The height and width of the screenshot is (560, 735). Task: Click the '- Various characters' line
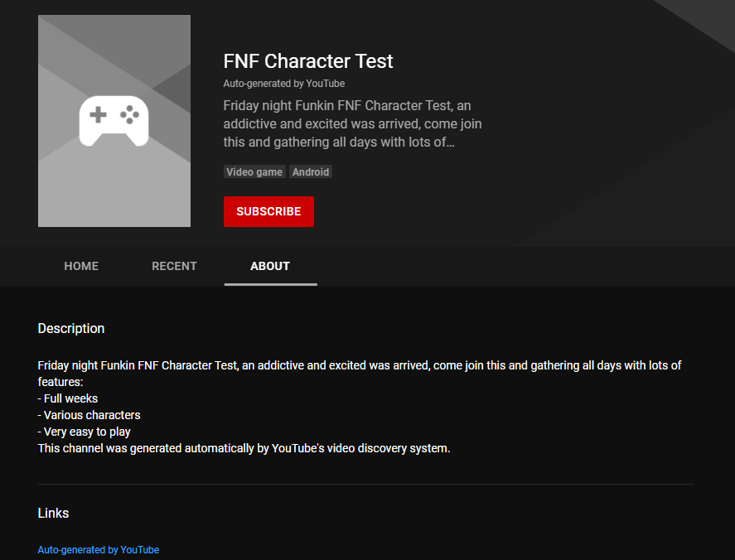point(89,415)
